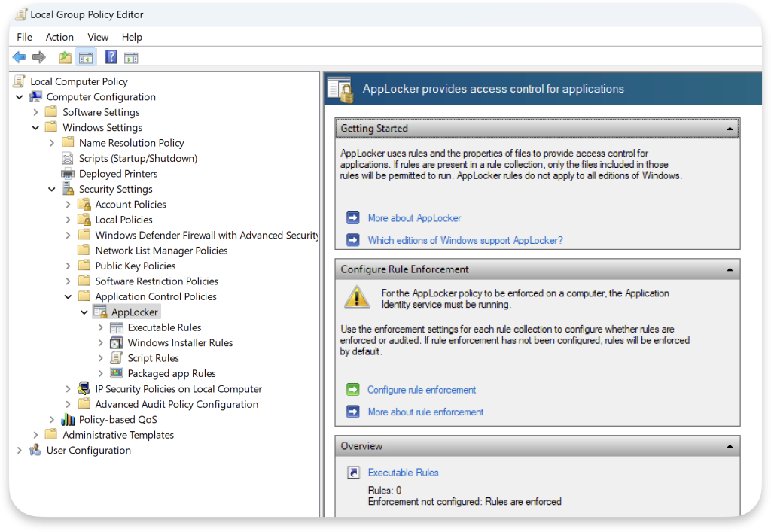The width and height of the screenshot is (771, 532).
Task: Select Software Restriction Policies item
Action: pyautogui.click(x=157, y=281)
